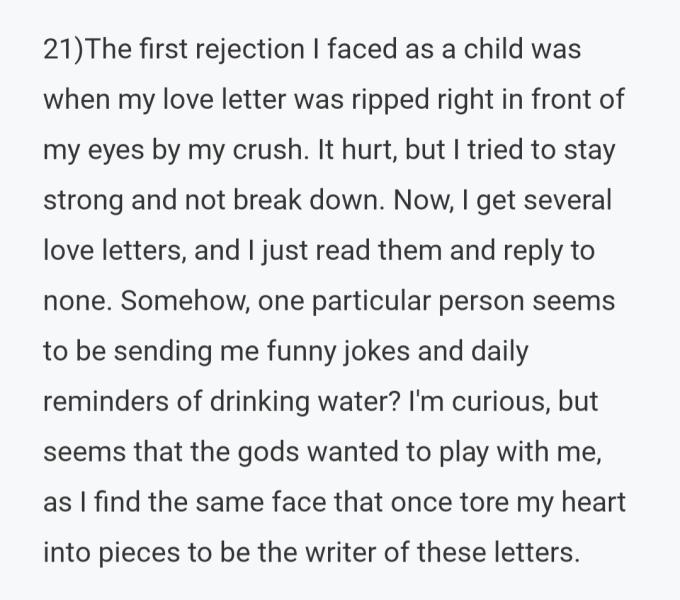Click the word "crush." in third line
The image size is (680, 600).
271,150
